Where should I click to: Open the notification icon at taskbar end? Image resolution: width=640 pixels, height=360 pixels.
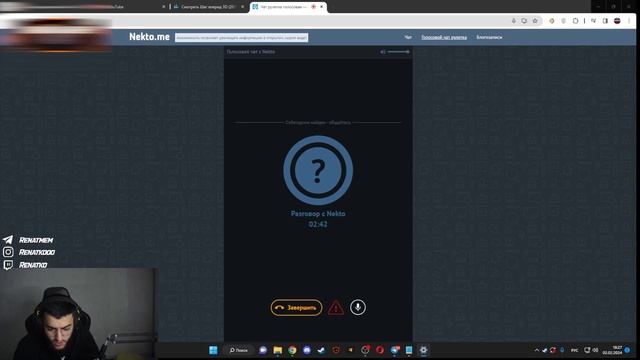(627, 350)
